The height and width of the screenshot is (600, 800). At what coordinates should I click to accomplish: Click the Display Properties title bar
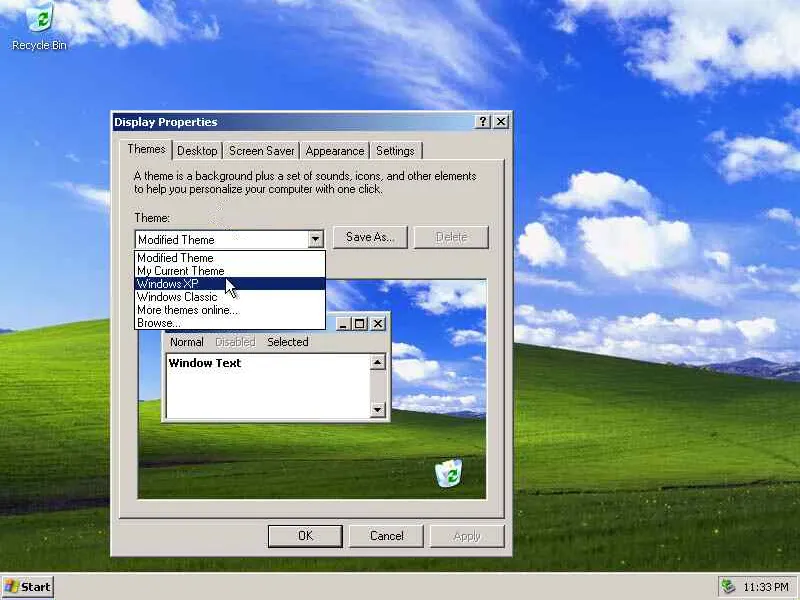point(293,122)
